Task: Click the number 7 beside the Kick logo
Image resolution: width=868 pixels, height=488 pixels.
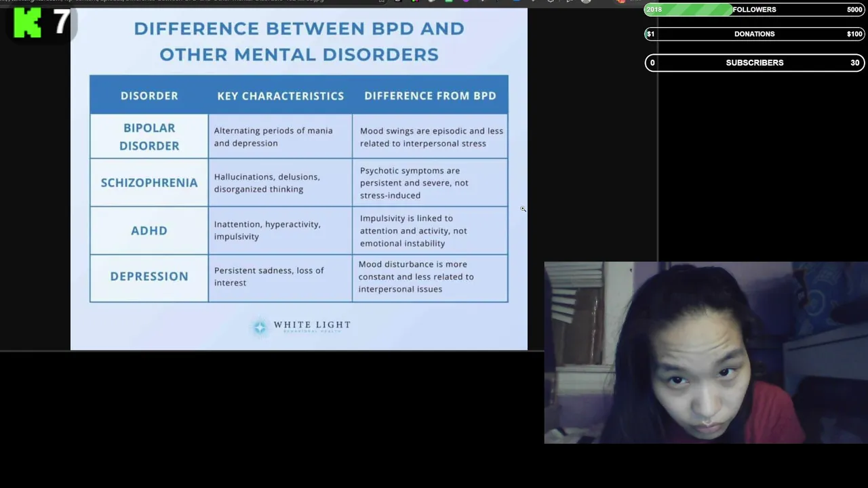Action: point(61,22)
